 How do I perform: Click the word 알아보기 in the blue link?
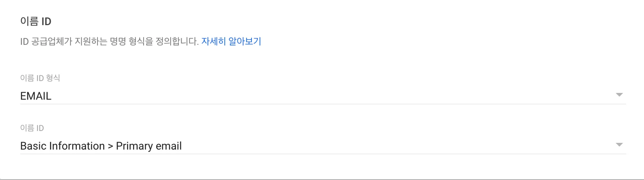(245, 41)
